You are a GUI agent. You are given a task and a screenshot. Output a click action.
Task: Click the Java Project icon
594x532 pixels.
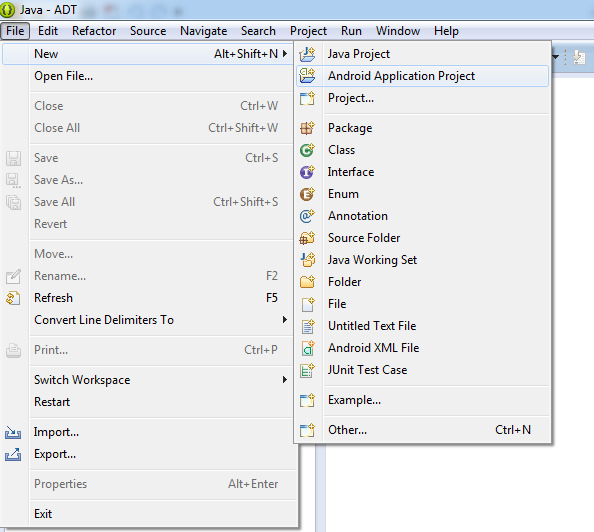(x=307, y=54)
